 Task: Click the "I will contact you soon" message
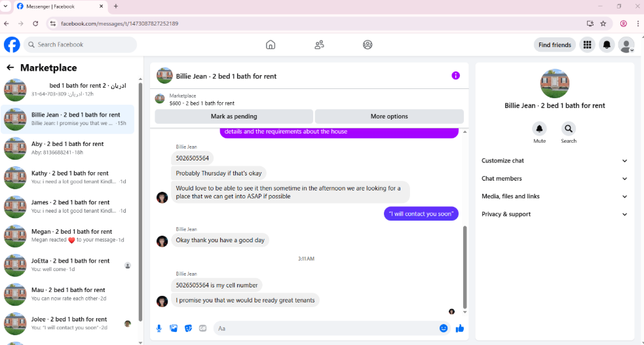coord(421,213)
